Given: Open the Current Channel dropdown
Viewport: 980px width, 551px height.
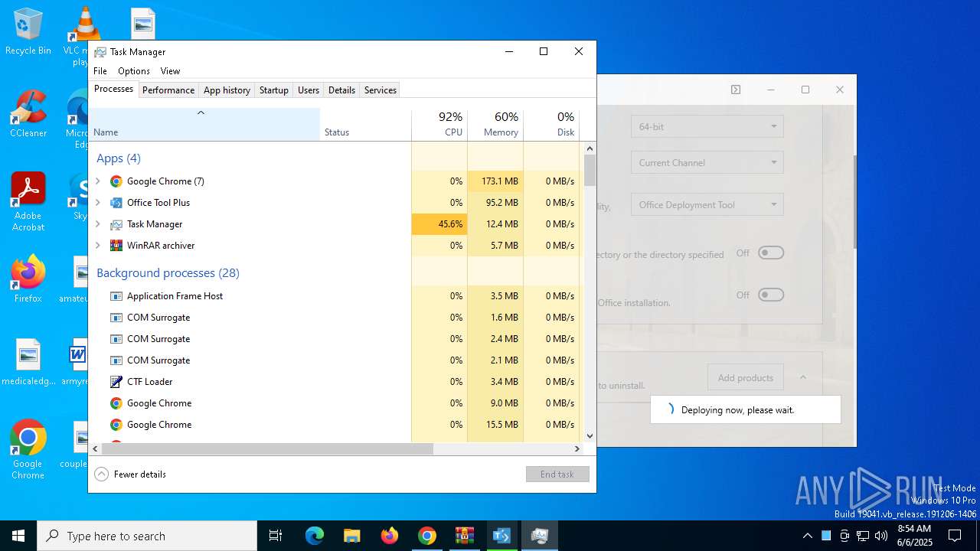Looking at the screenshot, I should click(707, 162).
